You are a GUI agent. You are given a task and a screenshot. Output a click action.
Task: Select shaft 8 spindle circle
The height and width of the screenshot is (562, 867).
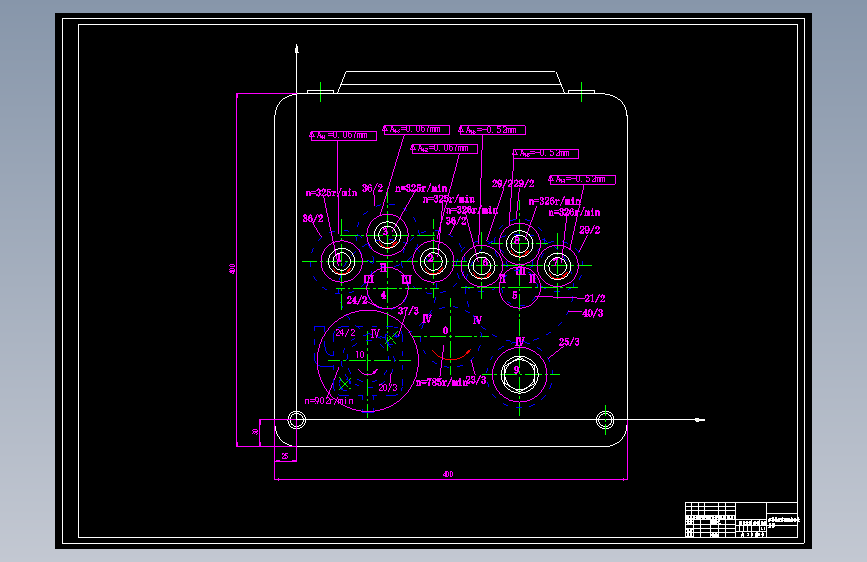point(519,243)
